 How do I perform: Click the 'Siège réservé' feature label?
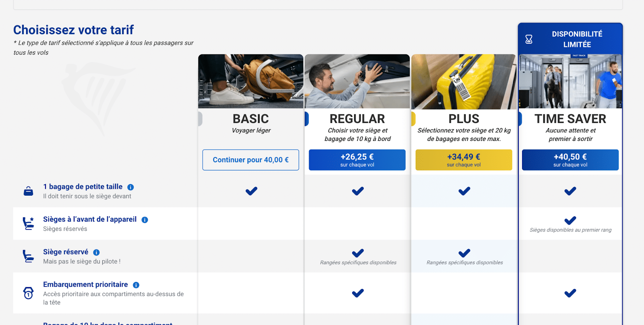(x=66, y=252)
